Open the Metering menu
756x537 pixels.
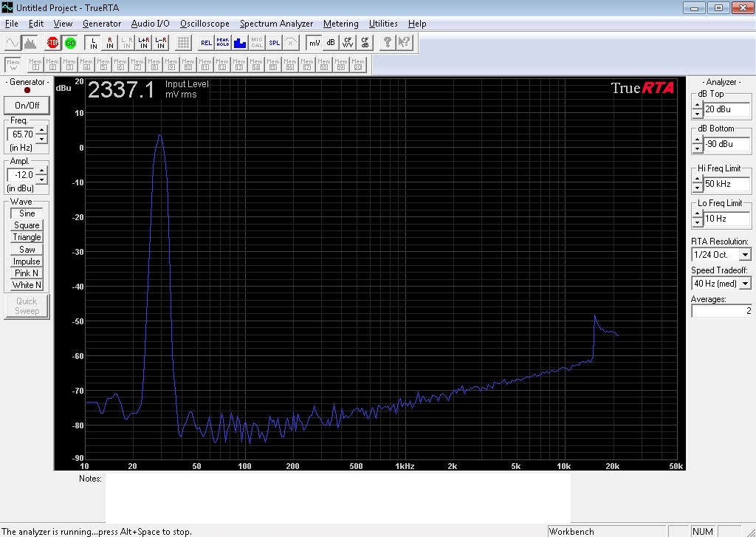pyautogui.click(x=341, y=24)
